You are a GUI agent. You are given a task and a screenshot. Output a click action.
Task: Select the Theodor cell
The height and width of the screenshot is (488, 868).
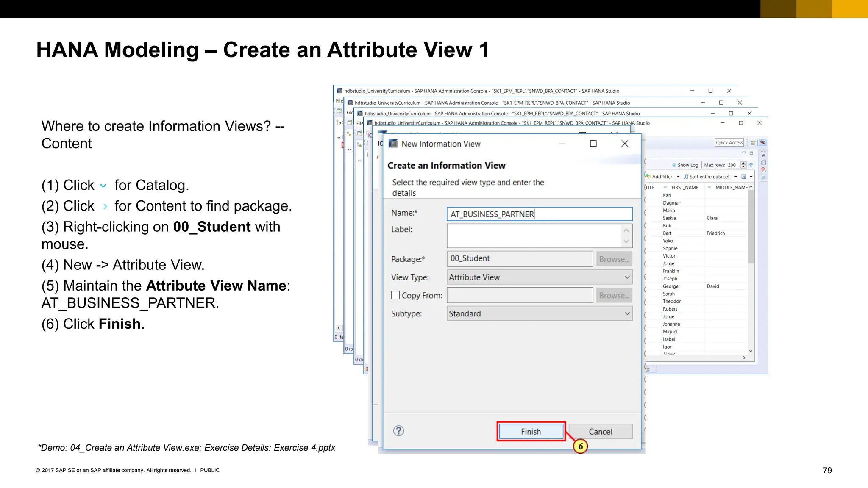[683, 302]
